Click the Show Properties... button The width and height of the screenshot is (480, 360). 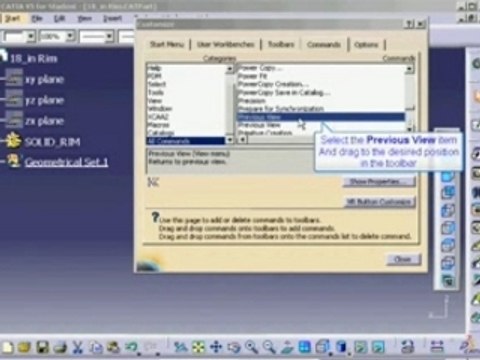tap(379, 182)
